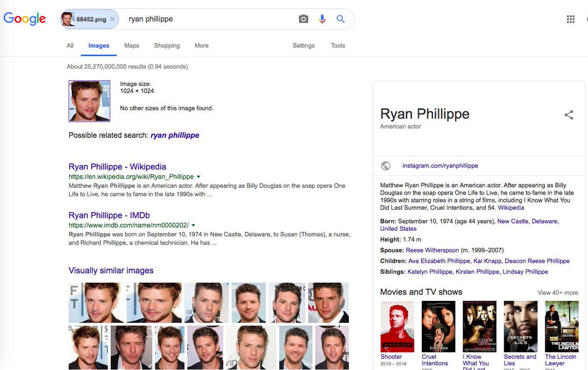This screenshot has height=370, width=588.
Task: Open the Kai Knapp link
Action: (x=488, y=261)
